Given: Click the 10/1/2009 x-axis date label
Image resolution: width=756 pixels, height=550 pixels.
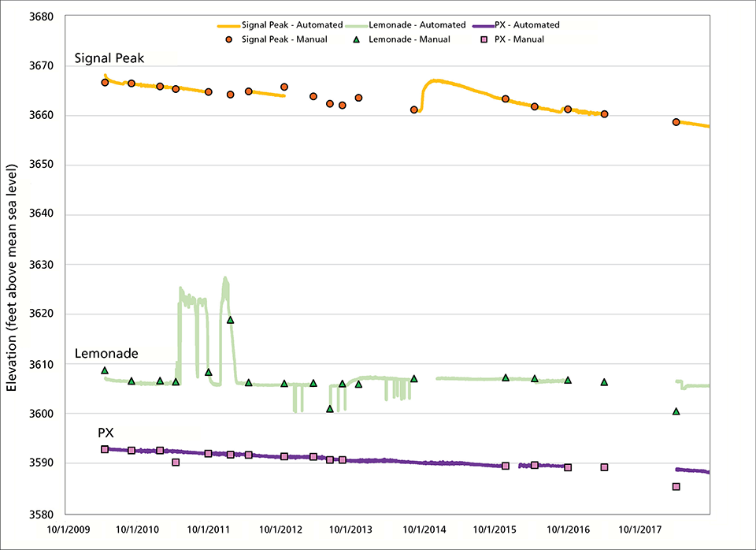Looking at the screenshot, I should 68,530.
